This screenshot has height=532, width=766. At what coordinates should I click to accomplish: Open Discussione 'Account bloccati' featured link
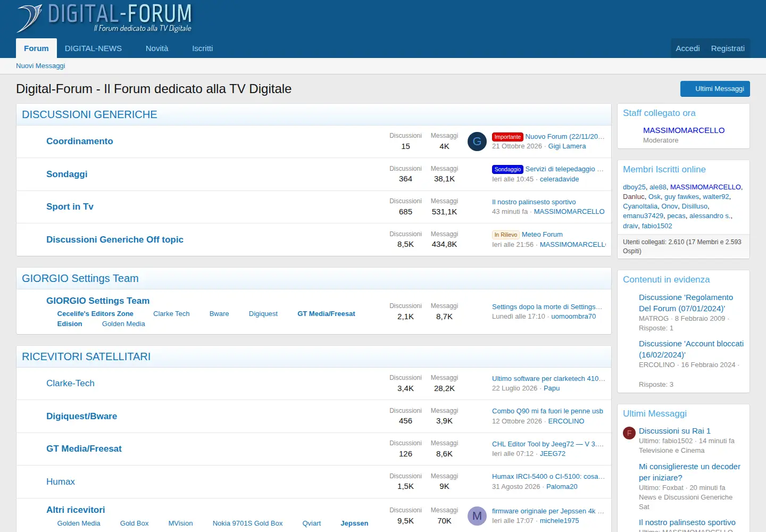click(x=691, y=349)
